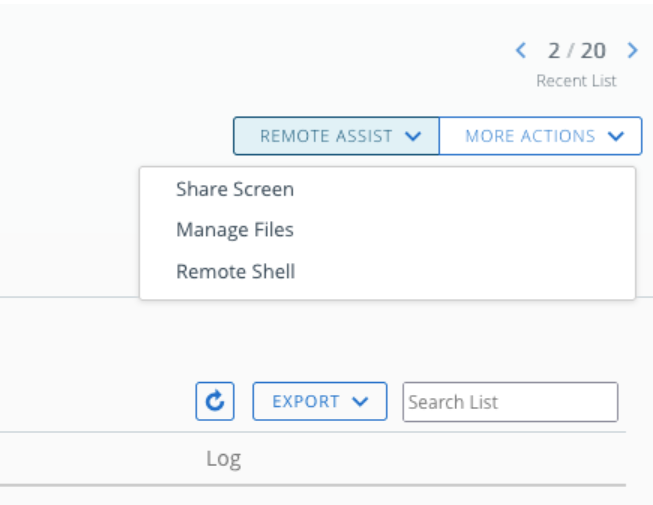Screen dimensions: 653x505
Task: Select Share Screen from the menu
Action: 235,189
